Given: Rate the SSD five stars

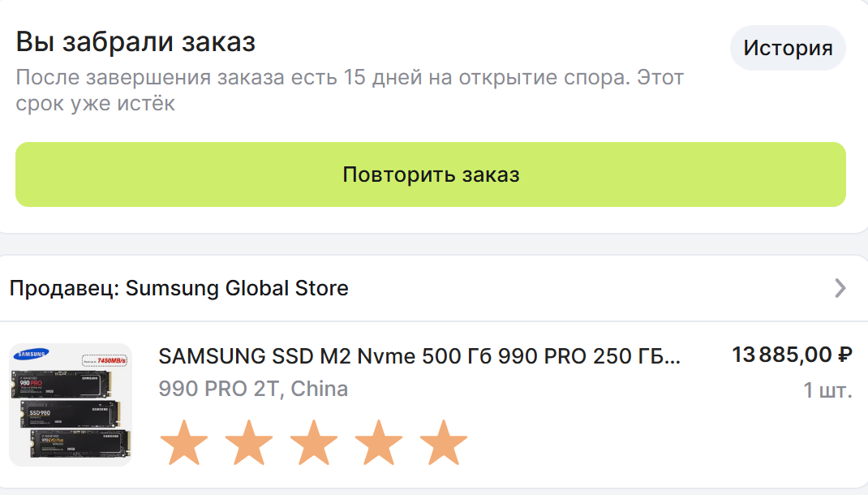Looking at the screenshot, I should click(x=444, y=442).
